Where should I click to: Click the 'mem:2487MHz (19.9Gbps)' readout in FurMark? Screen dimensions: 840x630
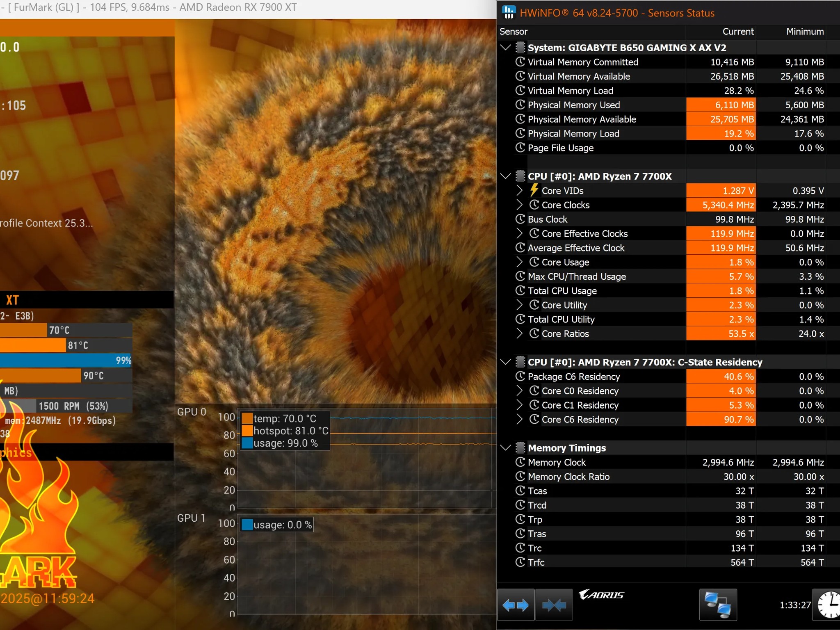[60, 420]
